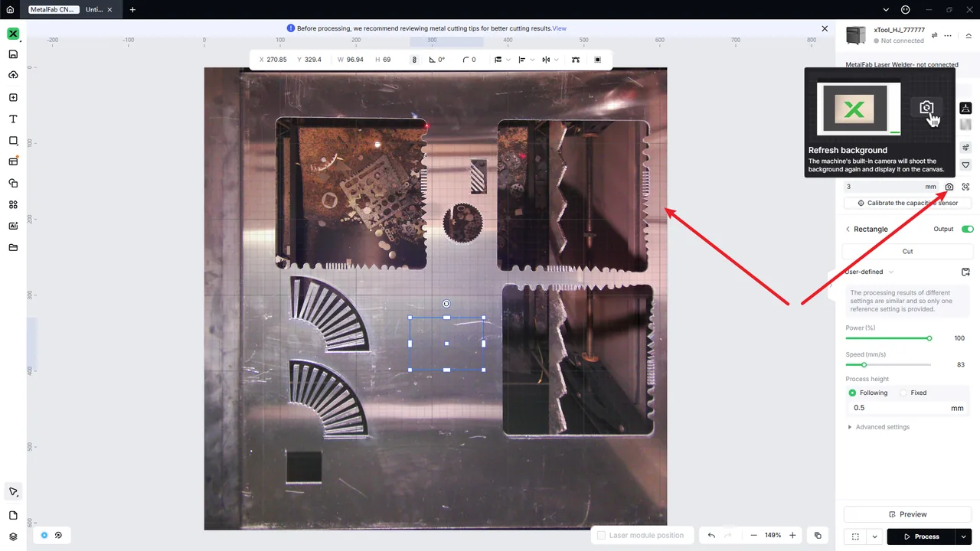This screenshot has height=551, width=980.
Task: Click the blue view mode circle icon
Action: point(44,535)
